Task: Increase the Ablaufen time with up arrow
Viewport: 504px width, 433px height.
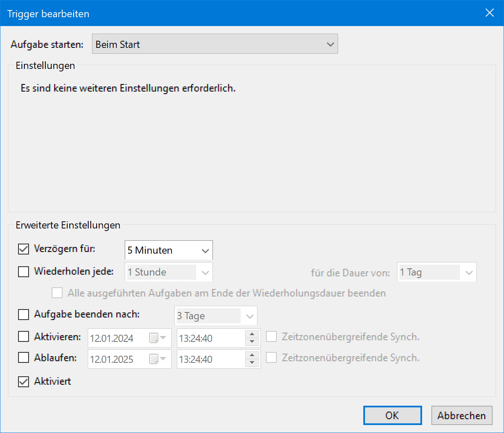Action: pyautogui.click(x=252, y=356)
